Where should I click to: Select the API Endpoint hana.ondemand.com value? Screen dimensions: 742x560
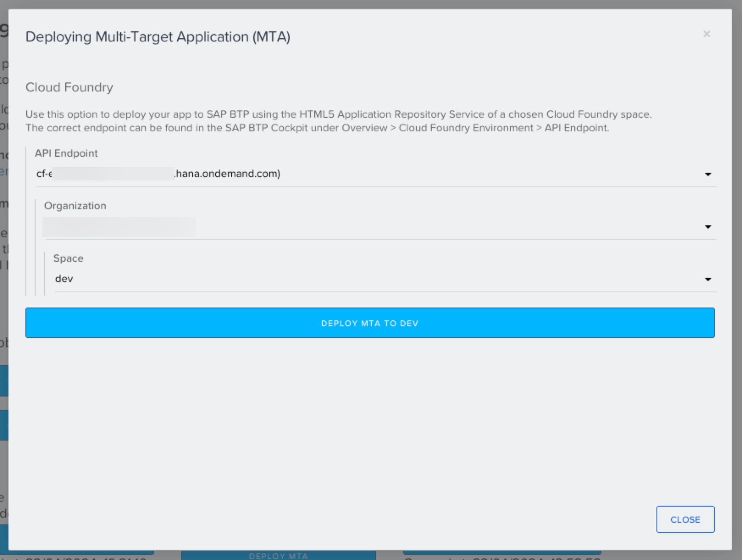(x=227, y=174)
